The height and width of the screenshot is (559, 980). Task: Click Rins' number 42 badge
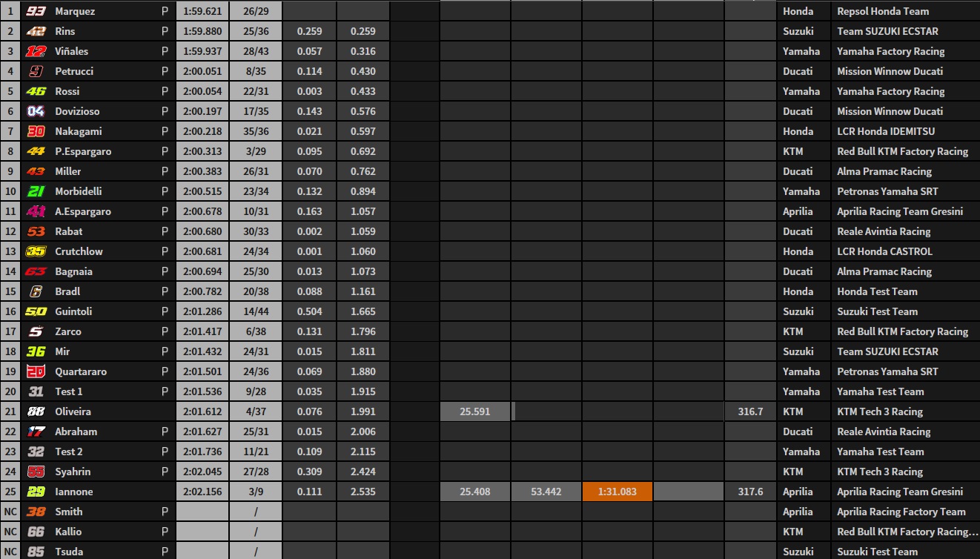[x=36, y=31]
